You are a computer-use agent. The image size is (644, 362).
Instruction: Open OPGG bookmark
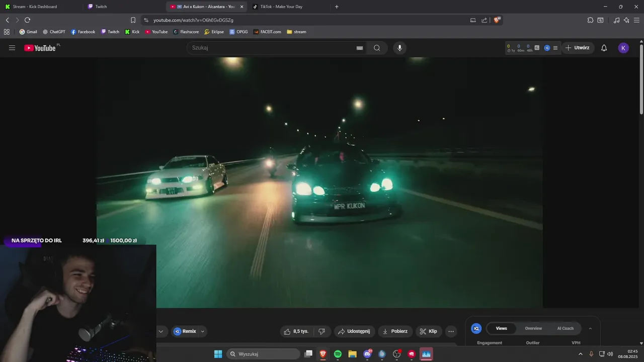[x=238, y=32]
